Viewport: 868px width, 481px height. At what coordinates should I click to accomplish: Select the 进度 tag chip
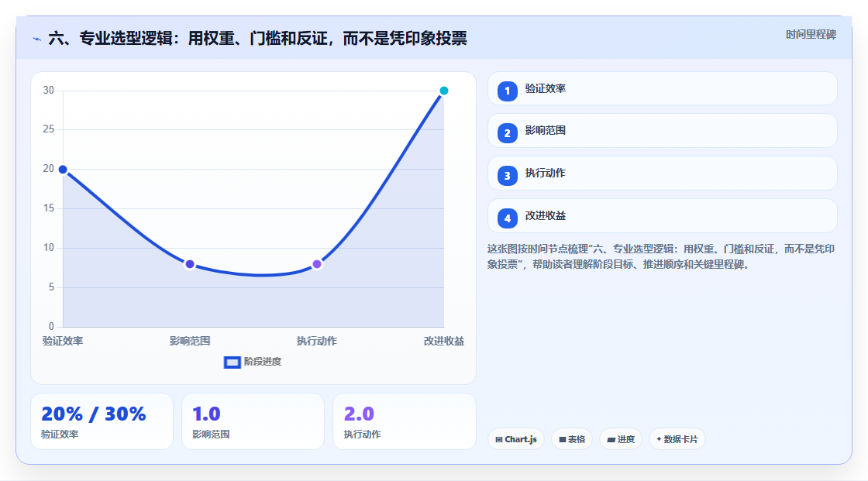(x=621, y=439)
